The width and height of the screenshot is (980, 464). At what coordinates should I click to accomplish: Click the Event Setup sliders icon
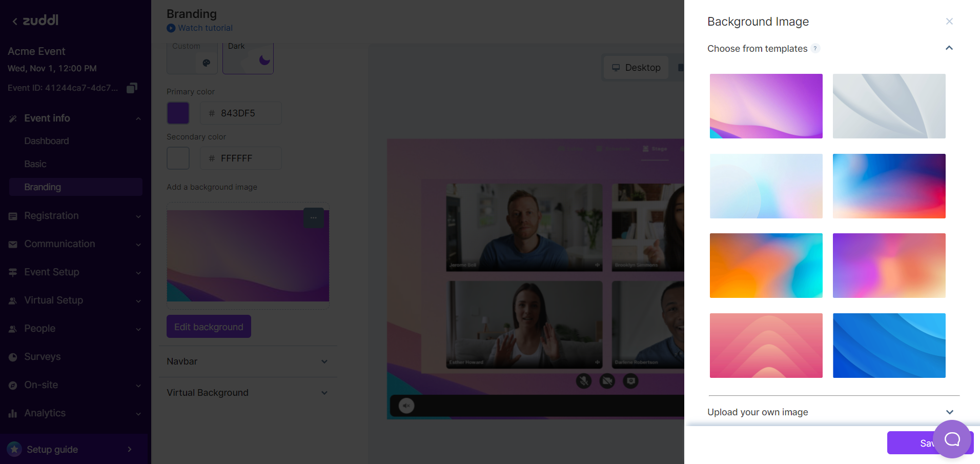[x=13, y=272]
